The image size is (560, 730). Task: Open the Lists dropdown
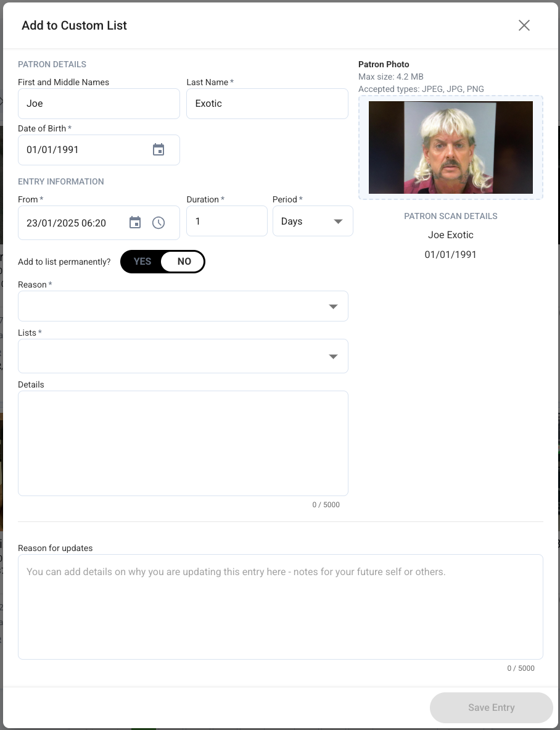coord(183,355)
